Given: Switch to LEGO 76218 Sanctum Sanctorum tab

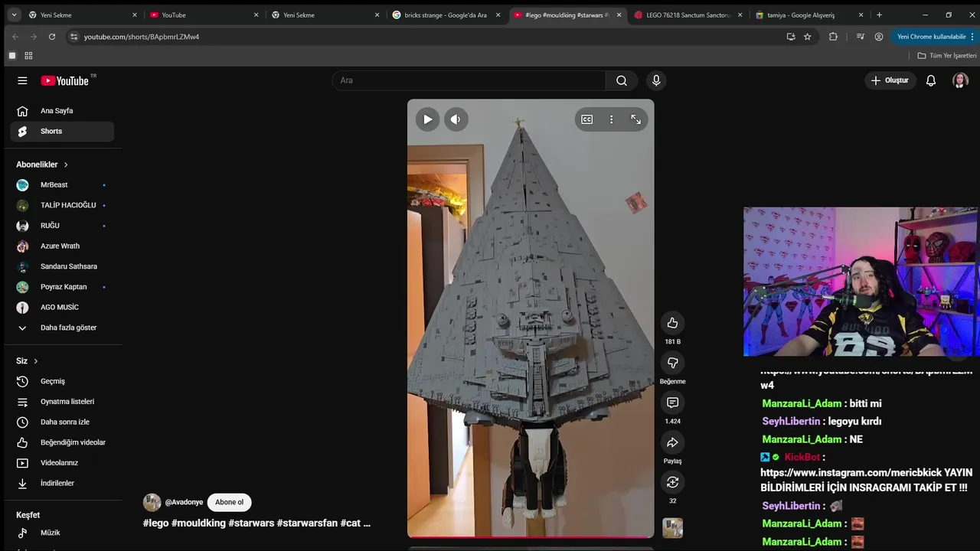Looking at the screenshot, I should click(x=689, y=15).
